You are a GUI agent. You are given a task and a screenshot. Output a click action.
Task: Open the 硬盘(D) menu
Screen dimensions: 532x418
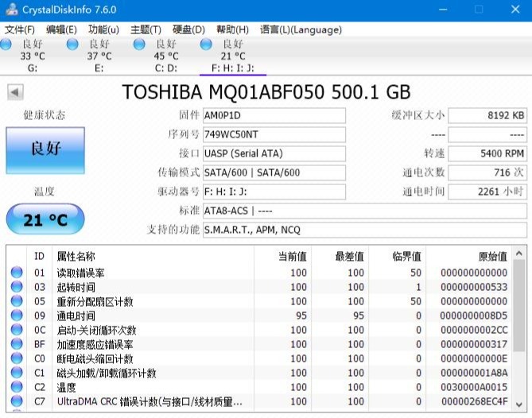(188, 29)
